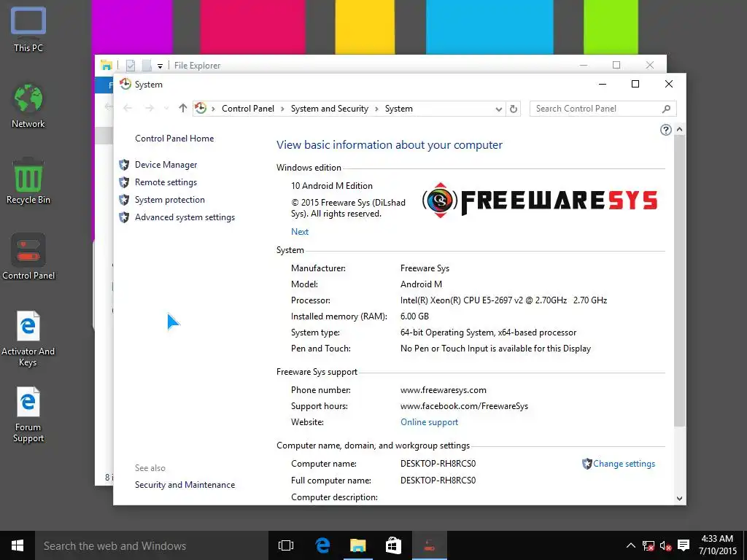Click the System window title icon
This screenshot has width=747, height=560.
(125, 85)
